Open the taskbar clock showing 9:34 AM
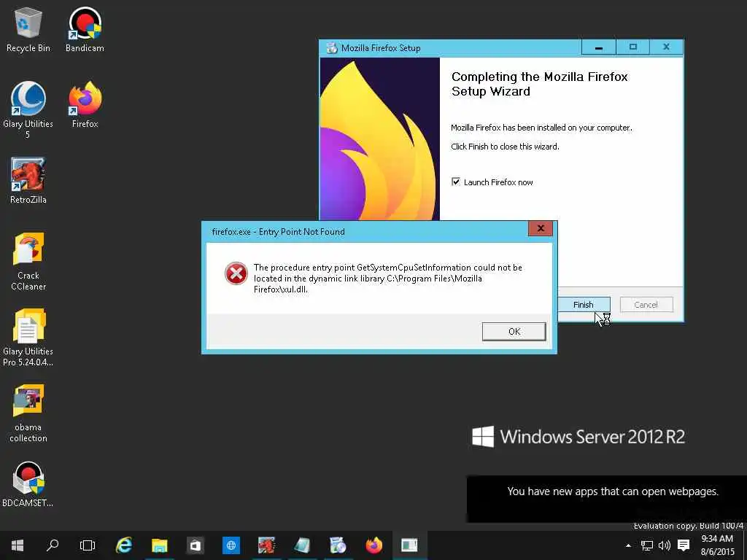Viewport: 747px width, 560px height. 717,545
